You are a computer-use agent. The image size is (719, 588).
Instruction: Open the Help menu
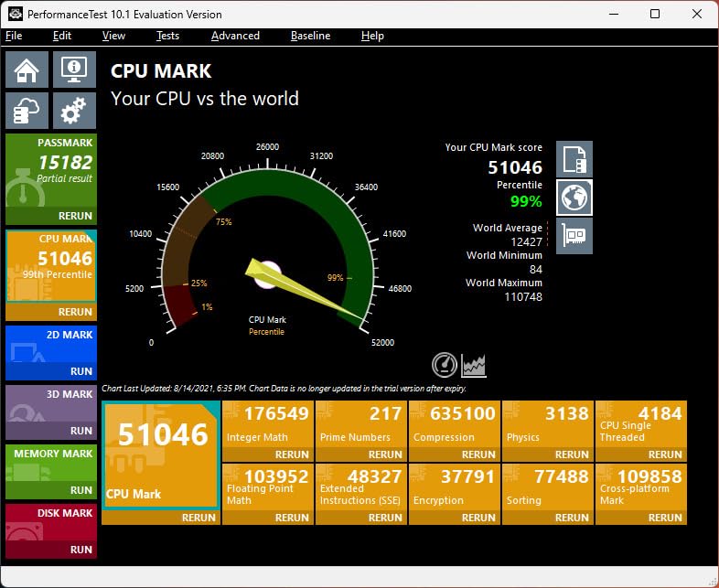click(372, 36)
